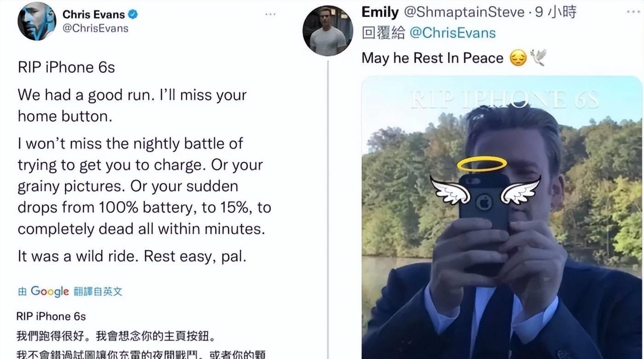
Task: Open Emily's profile avatar
Action: 328,31
